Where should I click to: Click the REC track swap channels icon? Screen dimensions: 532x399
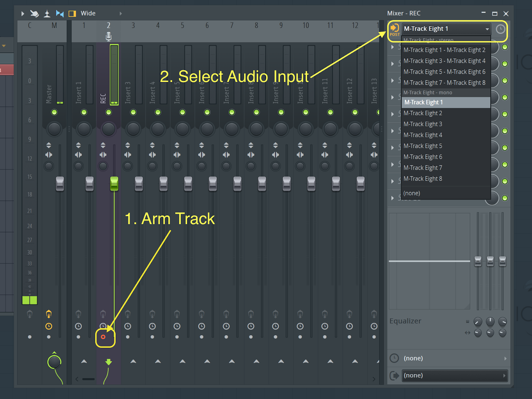point(103,155)
